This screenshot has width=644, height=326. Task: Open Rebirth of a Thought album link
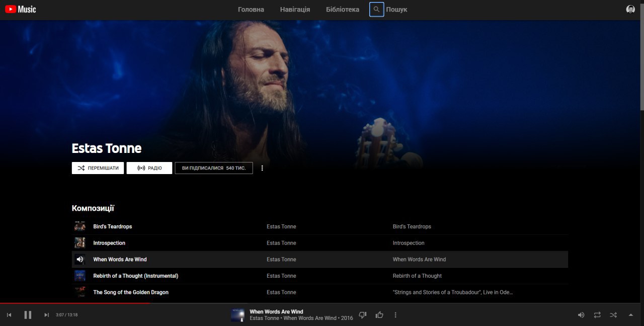tap(417, 276)
